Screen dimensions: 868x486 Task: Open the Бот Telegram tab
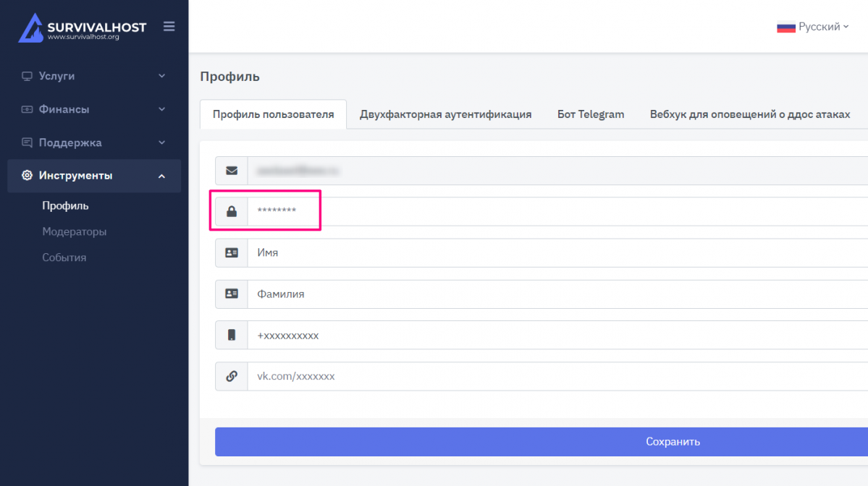point(590,114)
